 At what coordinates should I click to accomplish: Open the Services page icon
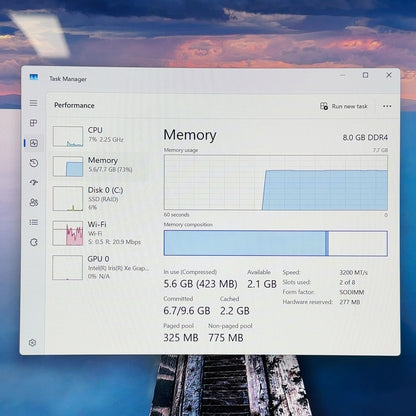click(x=34, y=242)
